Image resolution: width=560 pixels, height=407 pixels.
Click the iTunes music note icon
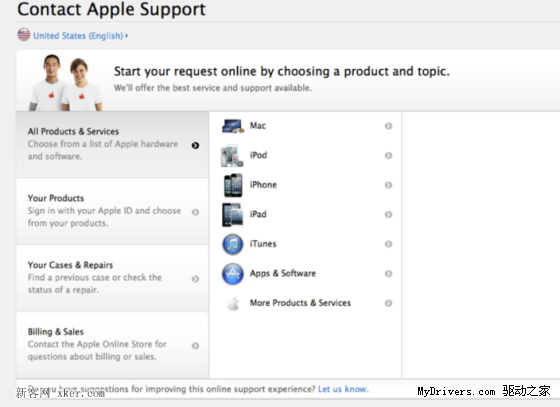pos(233,245)
